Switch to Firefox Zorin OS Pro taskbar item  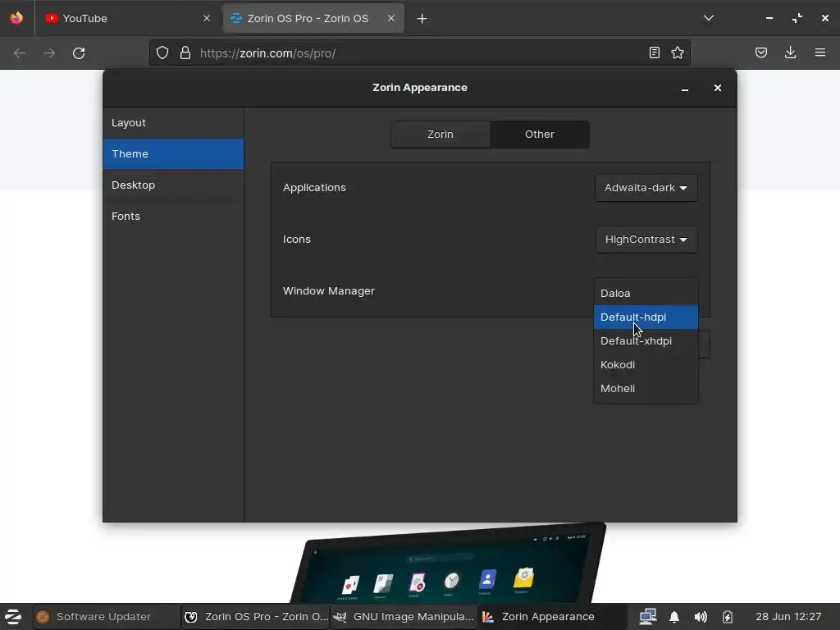[x=256, y=617]
